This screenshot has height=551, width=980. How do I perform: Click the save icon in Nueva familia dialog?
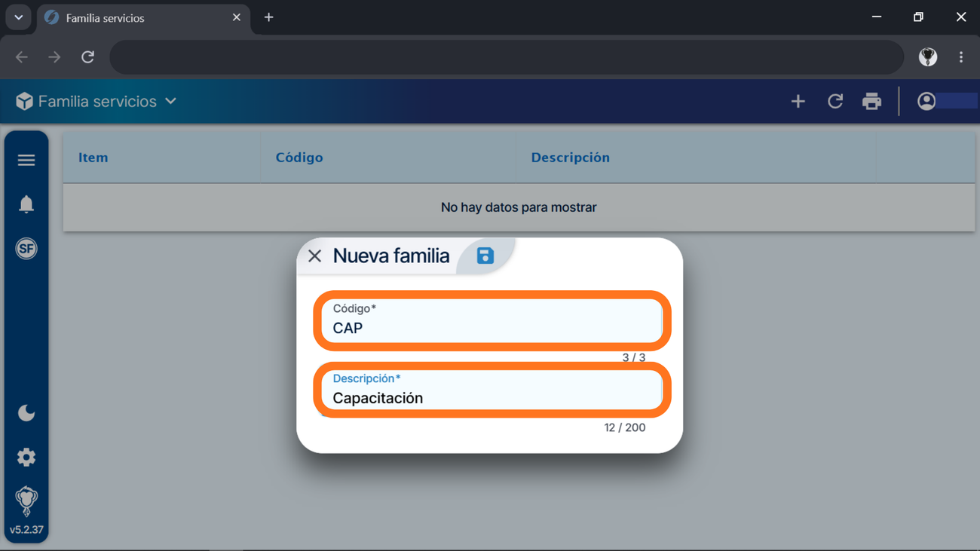click(x=485, y=256)
